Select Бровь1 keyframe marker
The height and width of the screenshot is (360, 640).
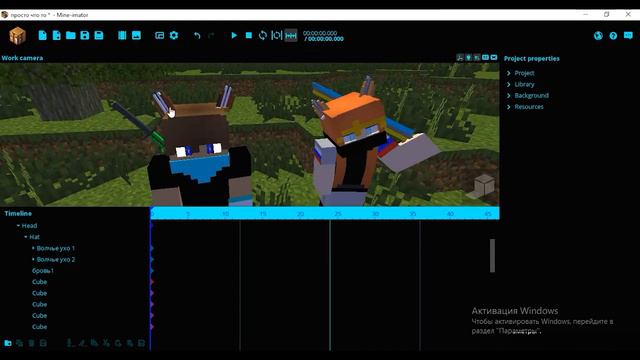coord(152,271)
